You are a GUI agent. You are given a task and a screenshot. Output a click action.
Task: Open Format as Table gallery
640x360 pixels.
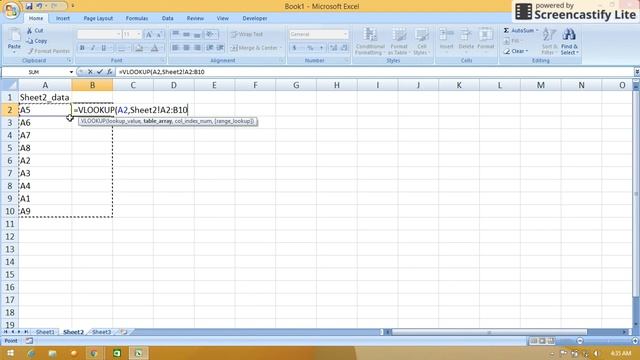pyautogui.click(x=399, y=42)
